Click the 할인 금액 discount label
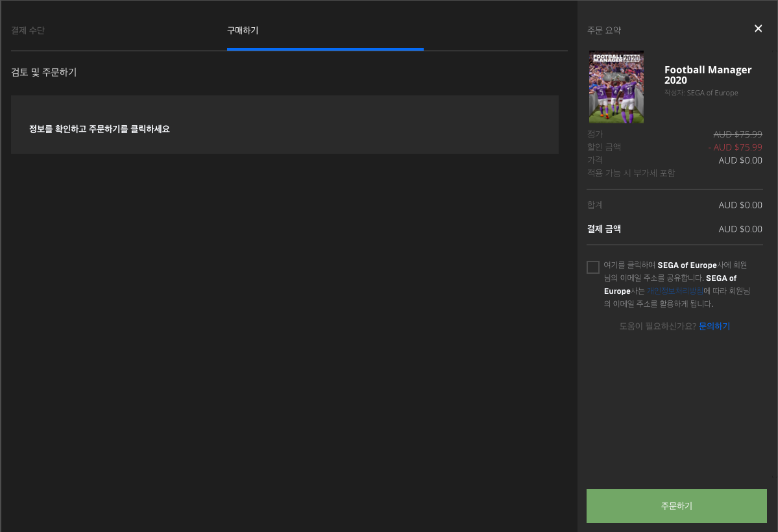The image size is (778, 532). 604,147
